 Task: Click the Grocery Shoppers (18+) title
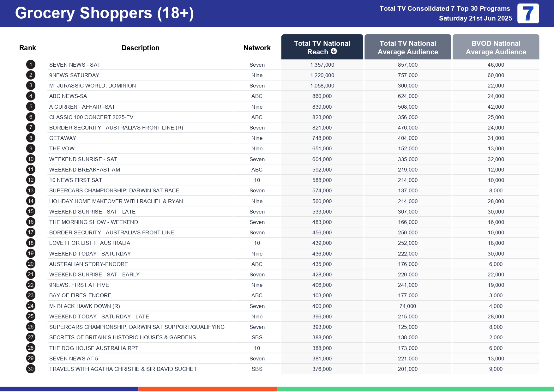(x=104, y=13)
